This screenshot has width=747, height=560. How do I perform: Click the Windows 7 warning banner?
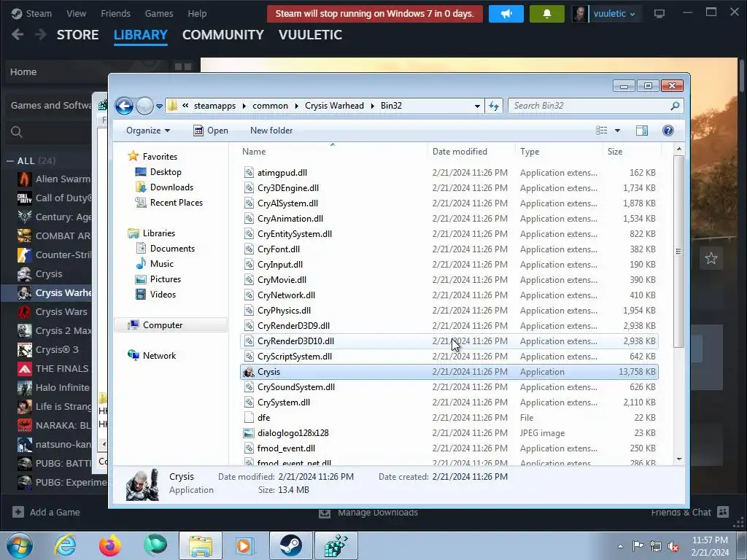[375, 14]
